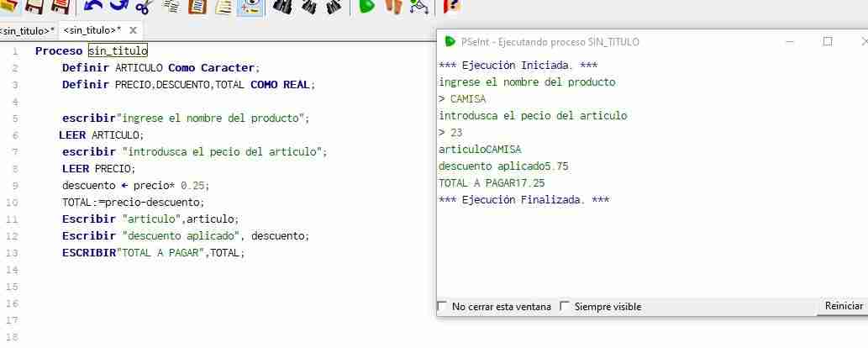868x348 pixels.
Task: Click the 'Definir PRECIO,DESCUENTO,TOTAL' line
Action: [x=188, y=85]
